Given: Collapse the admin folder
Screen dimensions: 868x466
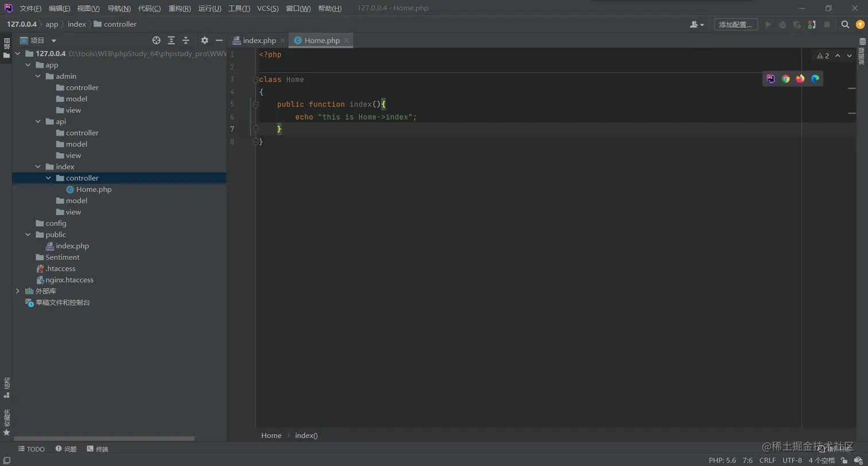Looking at the screenshot, I should (38, 76).
